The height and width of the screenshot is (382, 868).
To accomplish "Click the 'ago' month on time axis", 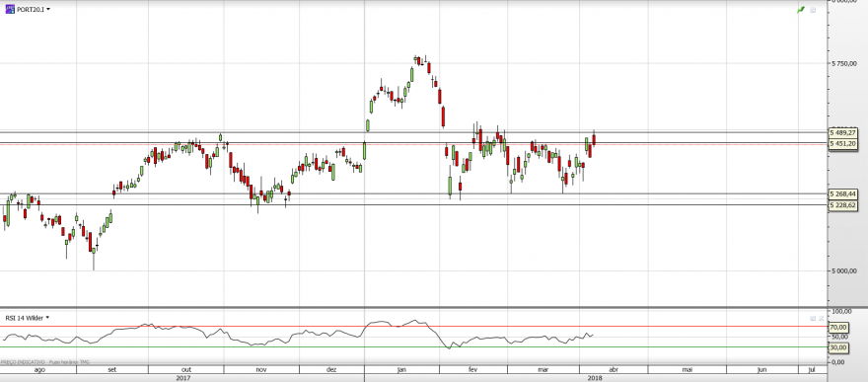I will [x=39, y=369].
